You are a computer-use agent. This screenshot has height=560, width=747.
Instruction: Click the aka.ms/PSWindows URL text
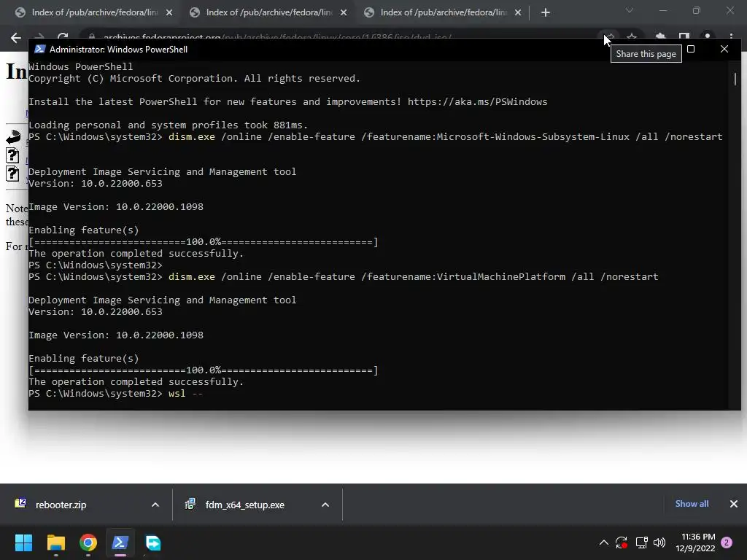(x=477, y=102)
